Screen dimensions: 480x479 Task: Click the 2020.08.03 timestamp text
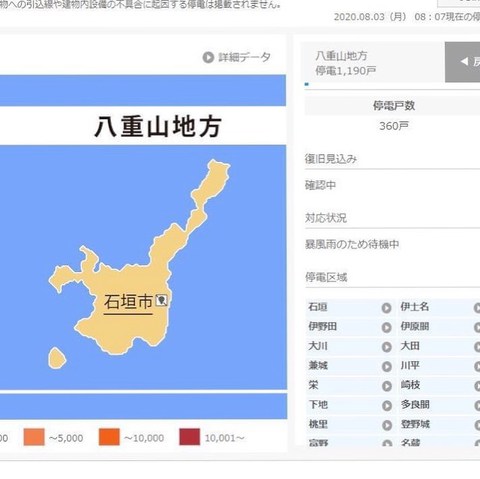(407, 17)
